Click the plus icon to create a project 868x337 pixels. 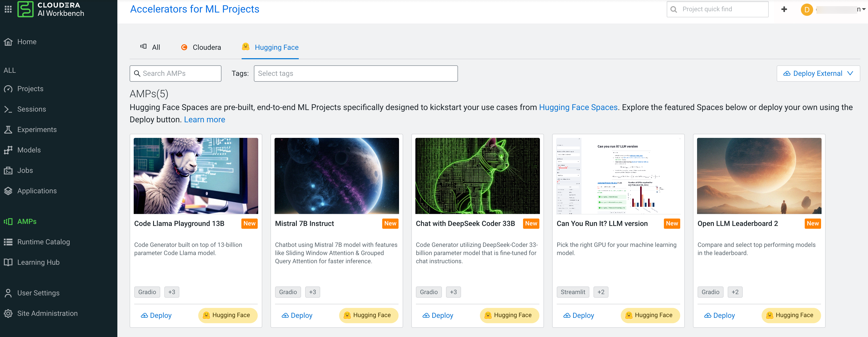[784, 9]
